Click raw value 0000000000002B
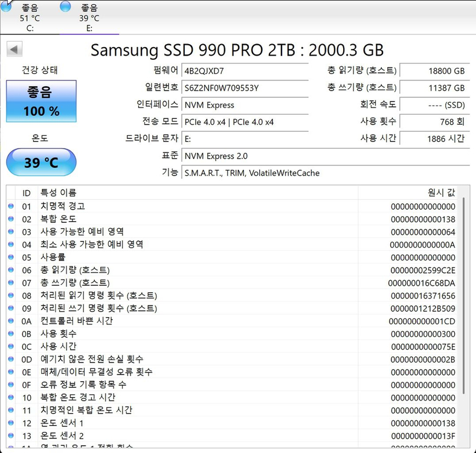Viewport: 476px width, 453px height. tap(423, 359)
